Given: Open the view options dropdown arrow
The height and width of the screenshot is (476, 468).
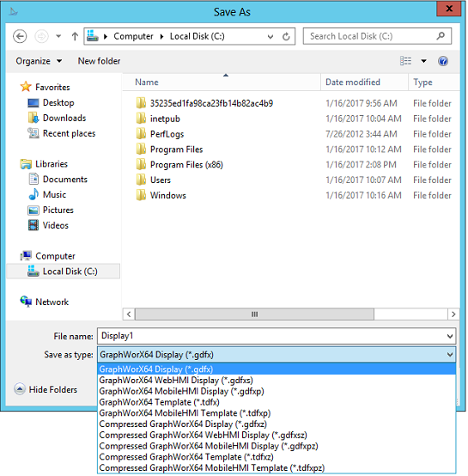Looking at the screenshot, I should [x=423, y=61].
